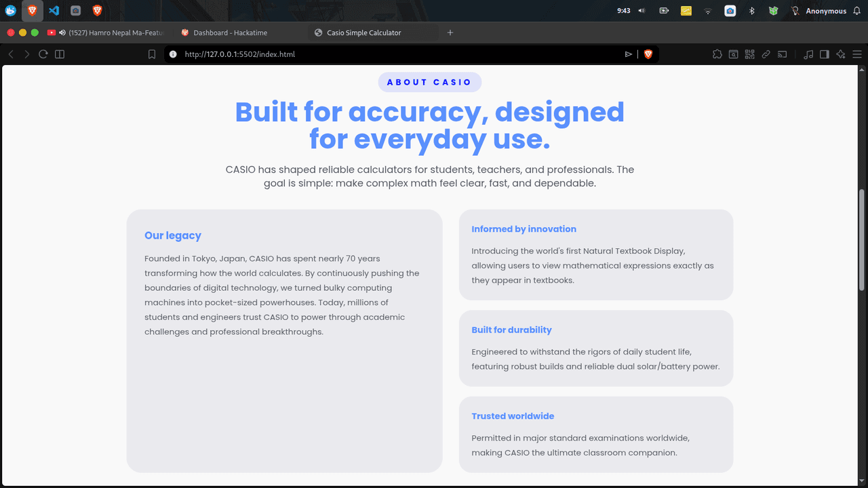Switch to the Hamro Nepal YouTube tab
868x488 pixels.
click(x=105, y=33)
